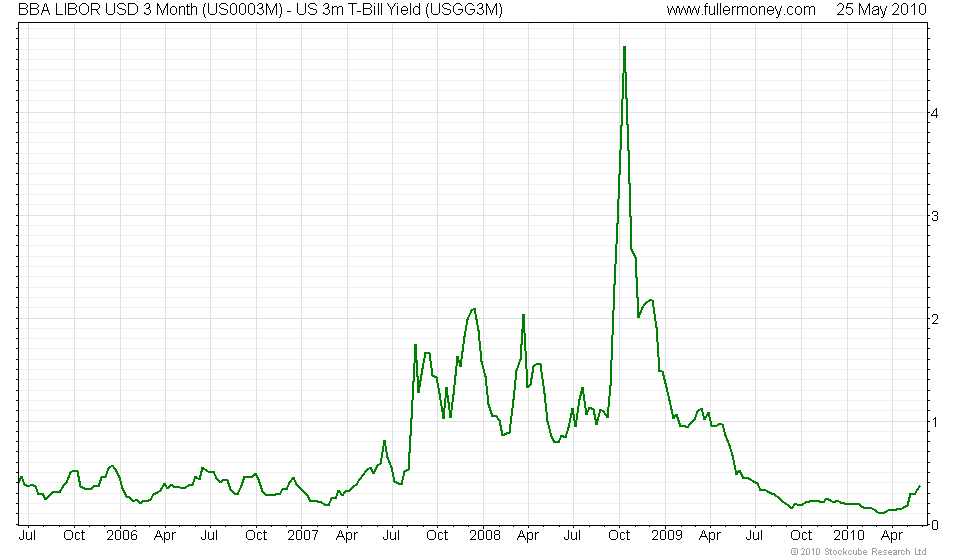This screenshot has width=980, height=560.
Task: Click the x-axis label 2007
Action: coord(302,536)
